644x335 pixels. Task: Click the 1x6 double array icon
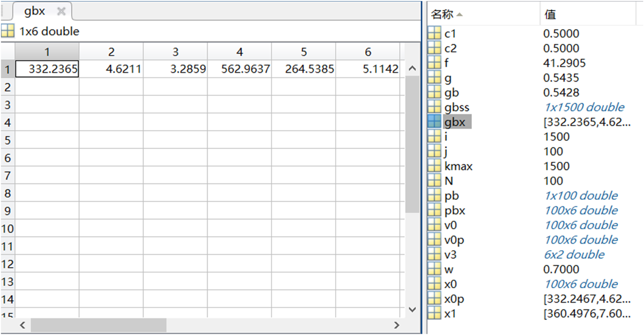[x=8, y=31]
